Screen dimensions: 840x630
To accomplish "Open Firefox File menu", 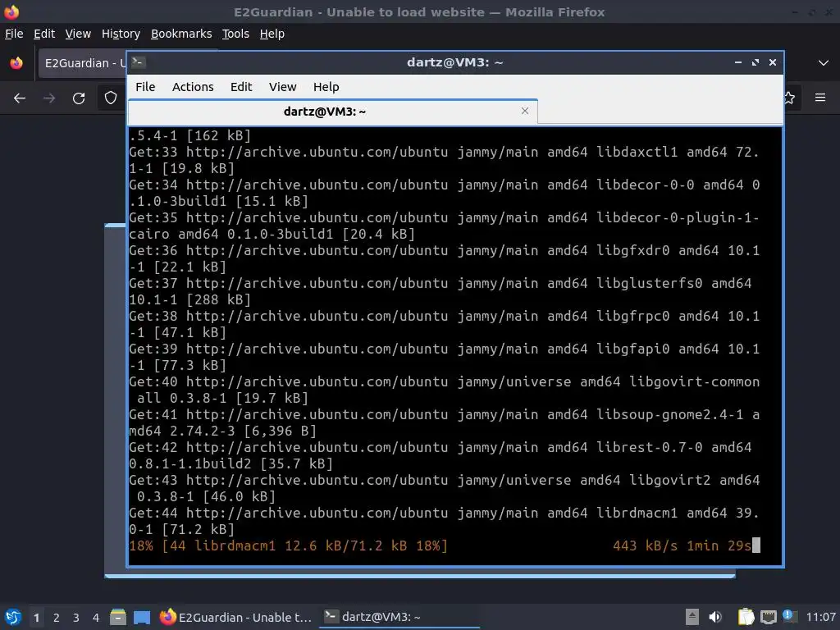I will click(x=14, y=34).
